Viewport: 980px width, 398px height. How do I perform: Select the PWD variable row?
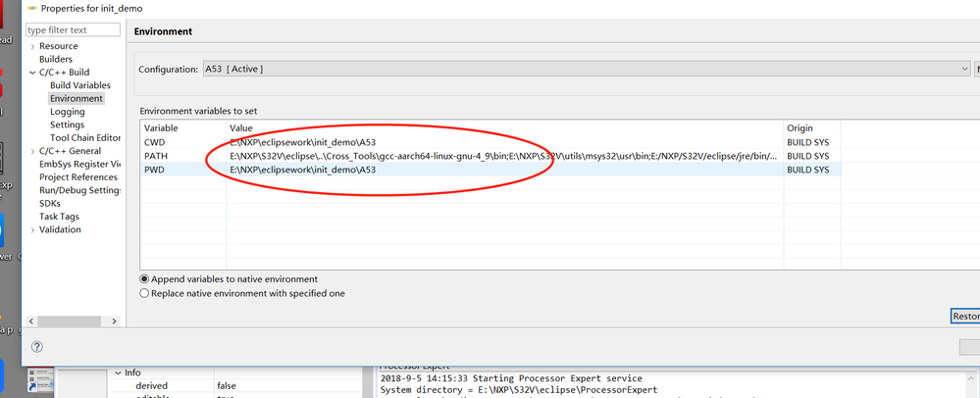click(x=490, y=170)
